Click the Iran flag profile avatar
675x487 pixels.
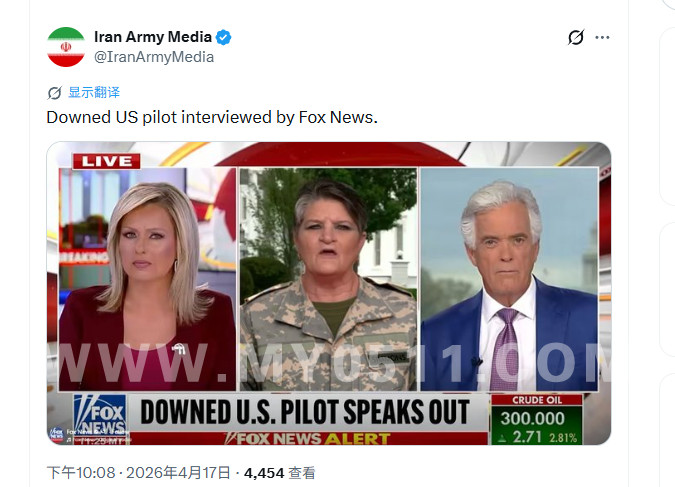pyautogui.click(x=66, y=47)
